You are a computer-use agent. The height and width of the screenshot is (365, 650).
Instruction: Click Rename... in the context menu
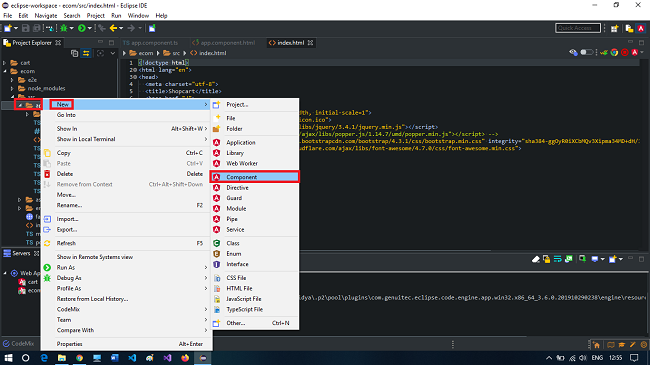(126, 205)
